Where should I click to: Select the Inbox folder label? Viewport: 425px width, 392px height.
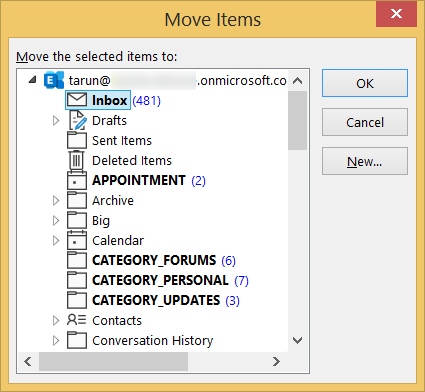[x=110, y=100]
